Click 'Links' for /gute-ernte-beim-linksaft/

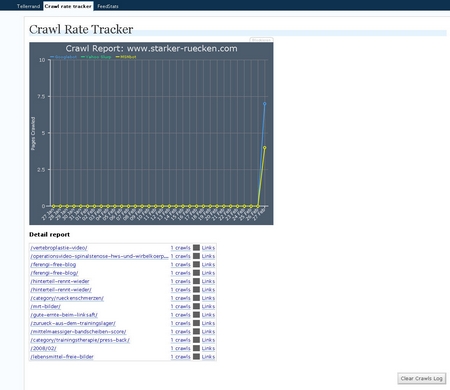pyautogui.click(x=208, y=315)
